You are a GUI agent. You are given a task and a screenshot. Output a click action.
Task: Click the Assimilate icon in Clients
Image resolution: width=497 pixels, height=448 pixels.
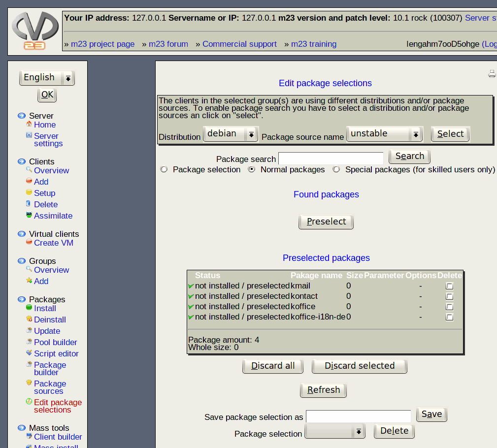pyautogui.click(x=29, y=215)
